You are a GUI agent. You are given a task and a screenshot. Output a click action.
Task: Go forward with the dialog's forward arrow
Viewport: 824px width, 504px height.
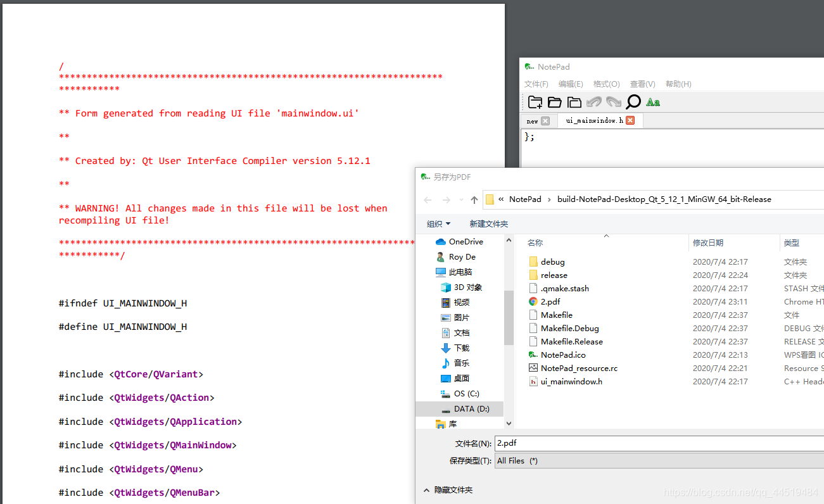click(x=446, y=200)
